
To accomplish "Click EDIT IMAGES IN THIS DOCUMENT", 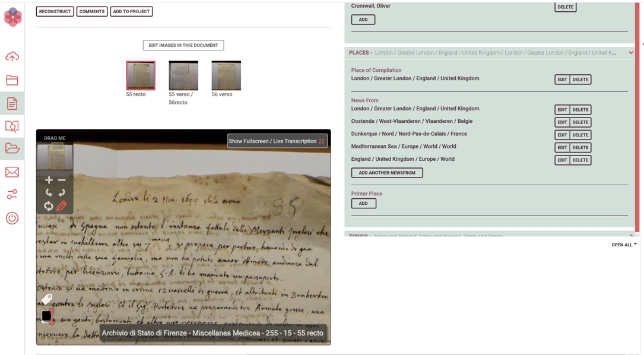I will [x=183, y=45].
